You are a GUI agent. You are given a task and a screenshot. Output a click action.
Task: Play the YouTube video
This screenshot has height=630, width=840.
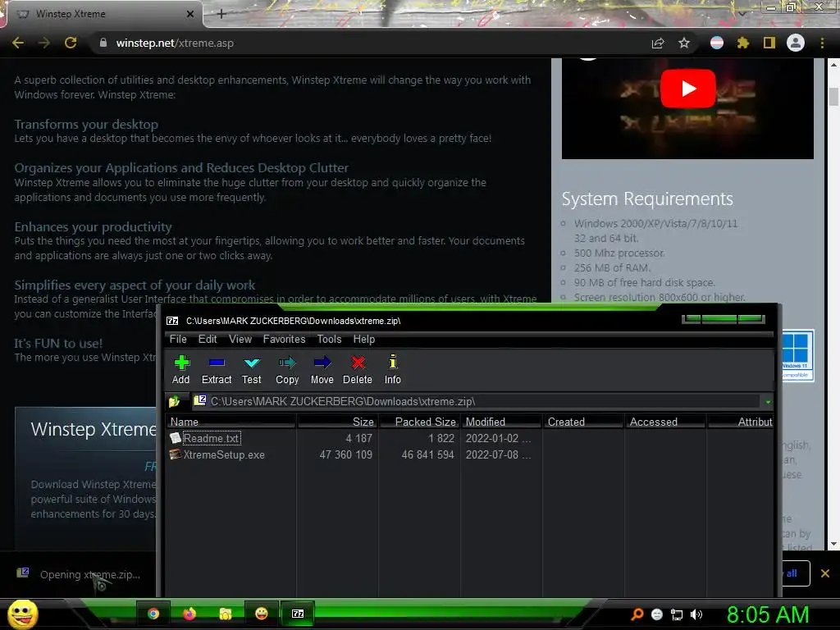(688, 89)
